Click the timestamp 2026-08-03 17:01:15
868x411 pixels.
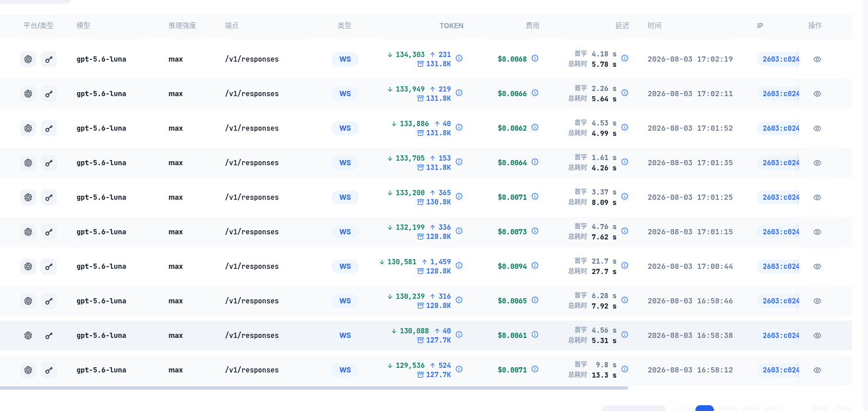(x=690, y=232)
